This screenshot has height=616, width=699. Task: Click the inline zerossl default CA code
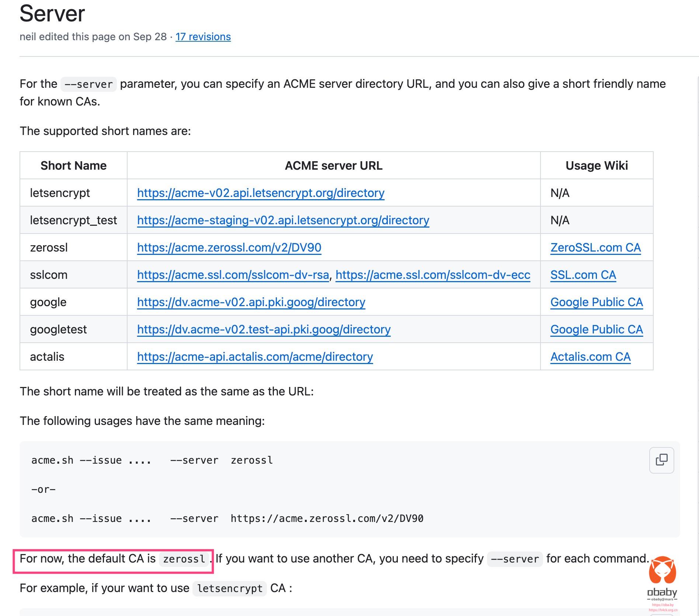[x=184, y=559]
